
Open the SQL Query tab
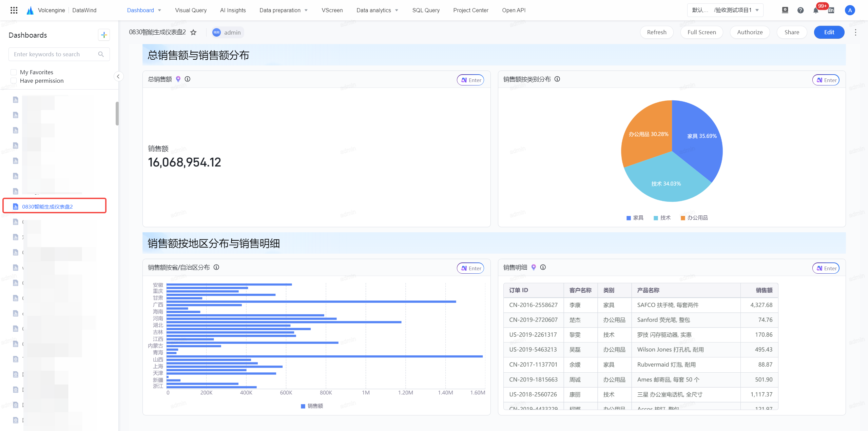[426, 10]
